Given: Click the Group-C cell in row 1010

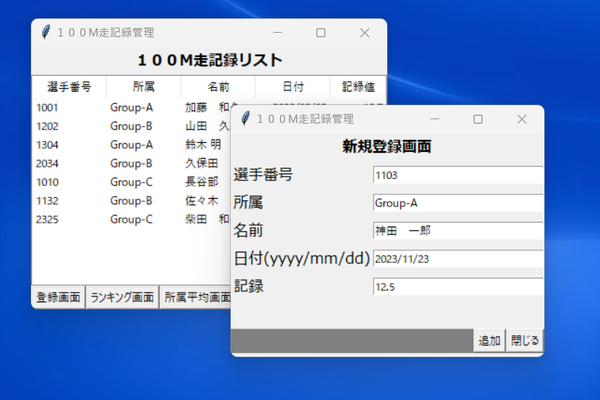Looking at the screenshot, I should [x=131, y=182].
